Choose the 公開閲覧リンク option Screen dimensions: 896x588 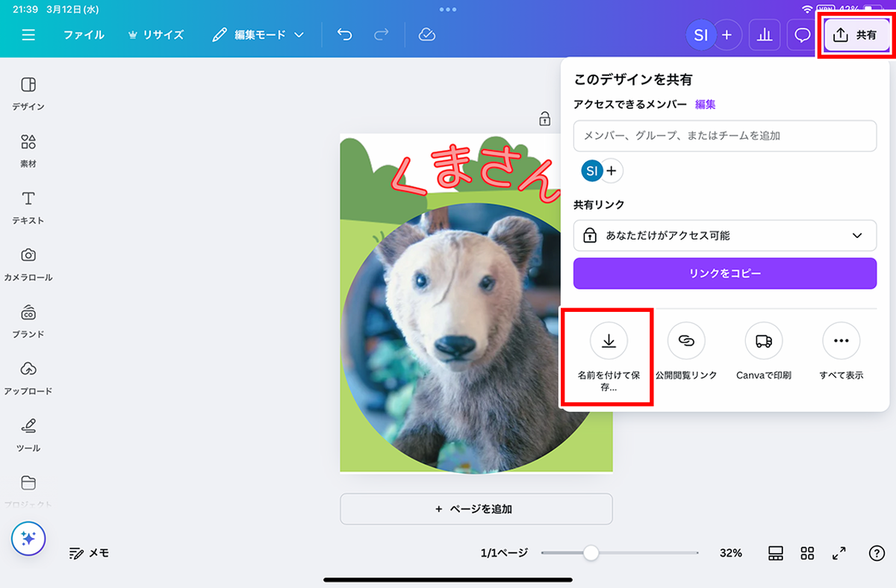(x=686, y=352)
